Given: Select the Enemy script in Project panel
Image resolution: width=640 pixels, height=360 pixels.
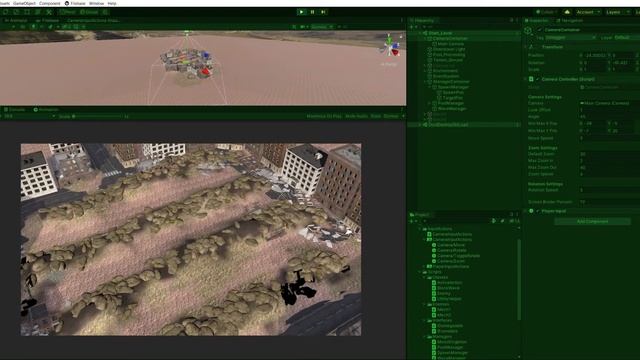Looking at the screenshot, I should click(x=441, y=293).
